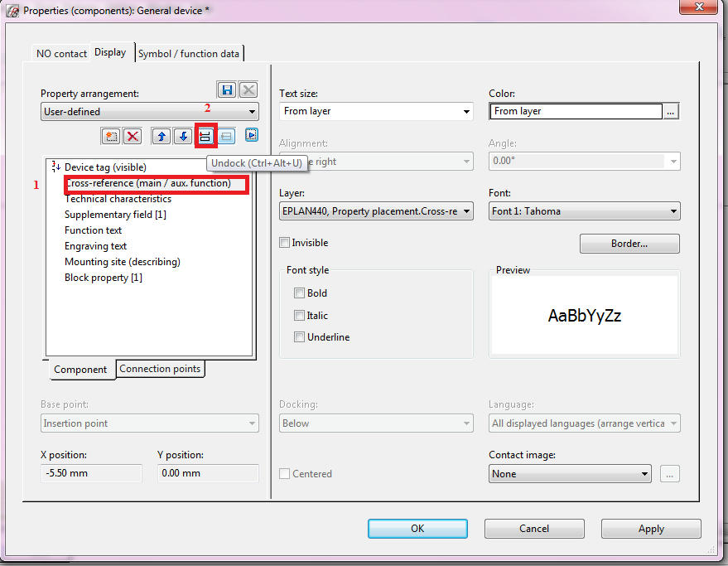Image resolution: width=728 pixels, height=566 pixels.
Task: Click the blue preview arrow toolbar icon
Action: coord(251,135)
